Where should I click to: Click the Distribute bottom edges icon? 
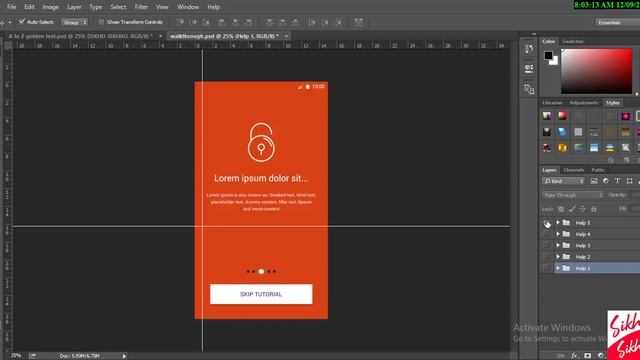[296, 22]
